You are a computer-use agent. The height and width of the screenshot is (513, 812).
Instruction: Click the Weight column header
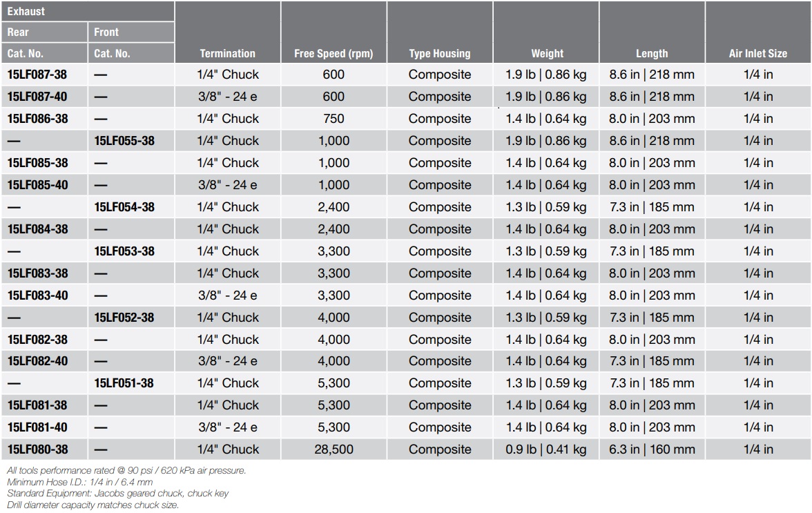click(547, 53)
